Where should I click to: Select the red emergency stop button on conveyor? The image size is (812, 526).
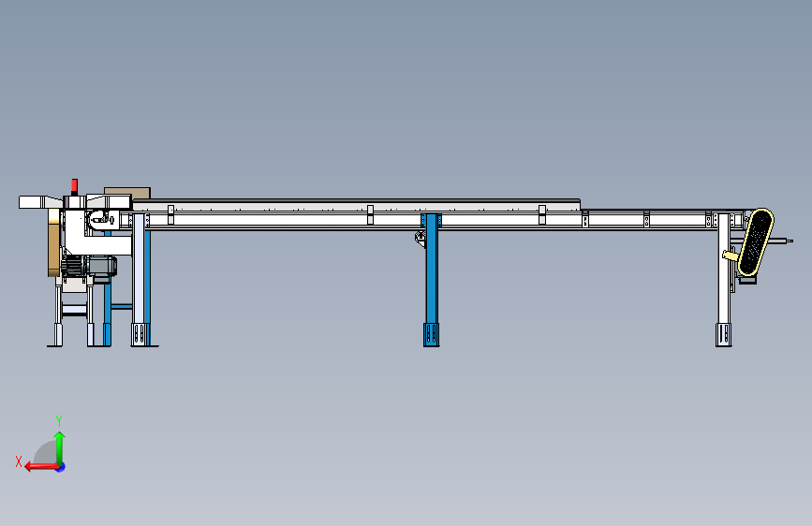[x=74, y=187]
